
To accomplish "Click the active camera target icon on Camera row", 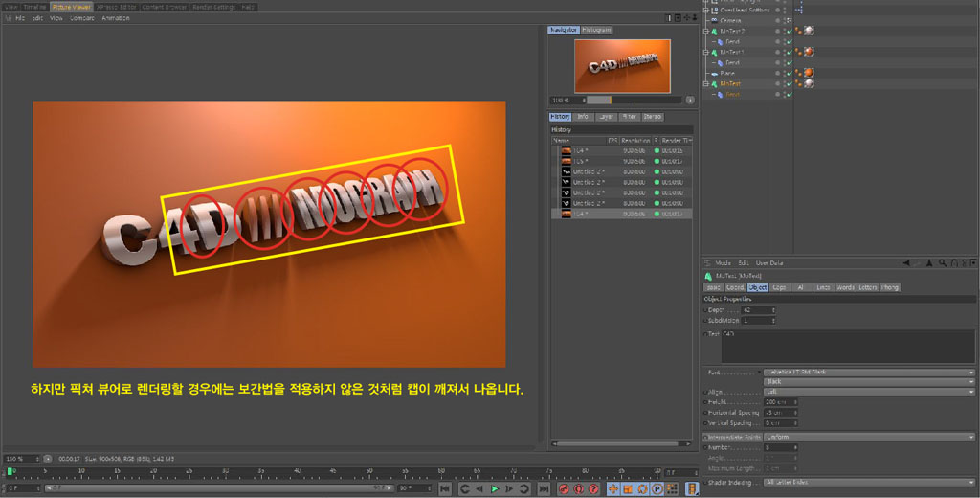I will (790, 21).
